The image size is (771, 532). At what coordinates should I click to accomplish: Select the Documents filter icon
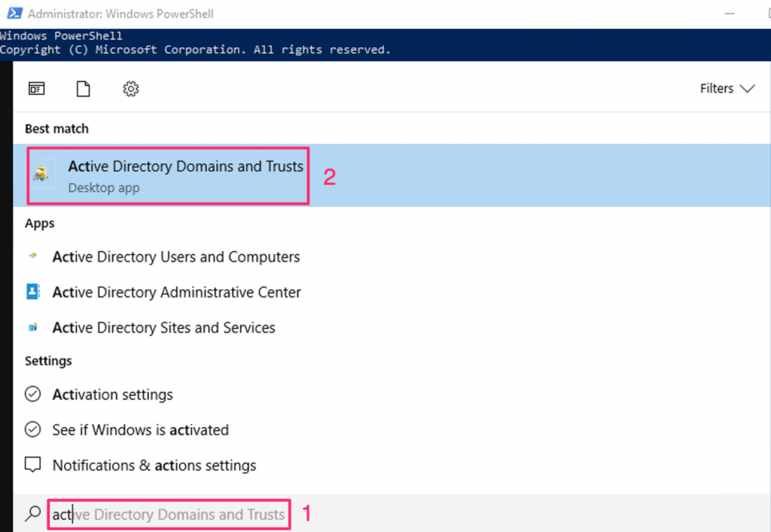pos(84,89)
